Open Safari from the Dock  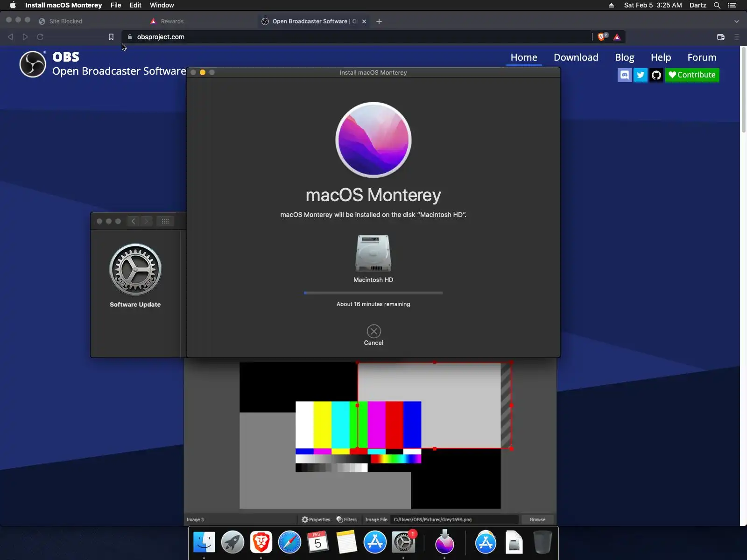[289, 542]
